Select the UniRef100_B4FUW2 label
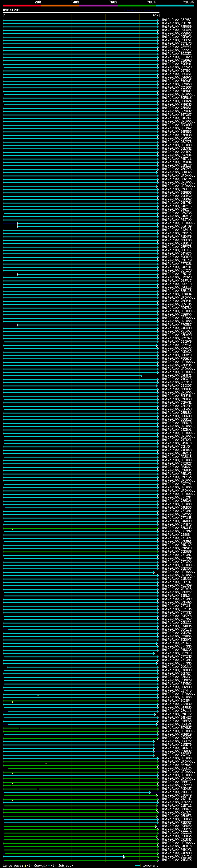This screenshot has height=868, width=197. [177, 91]
